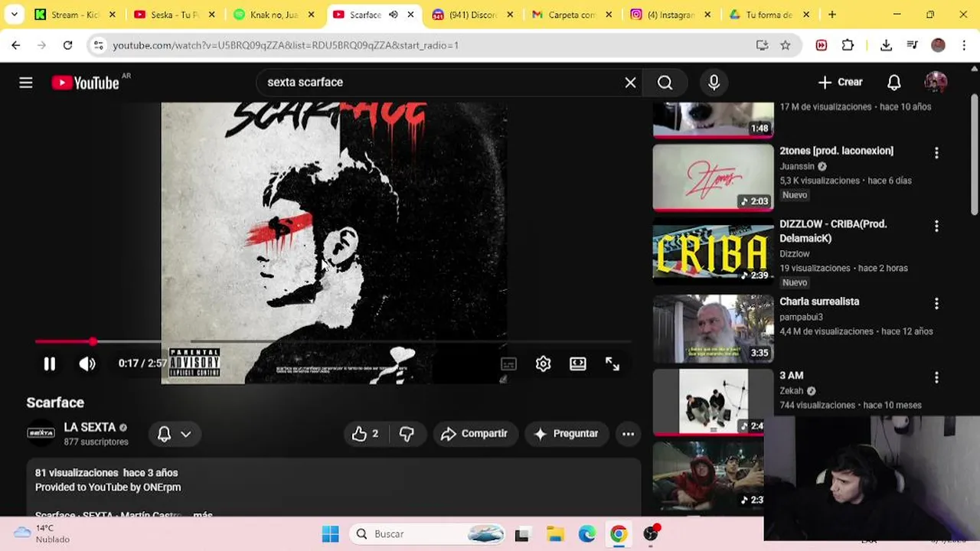The height and width of the screenshot is (551, 980).
Task: Click the Preguntar button
Action: [x=566, y=434]
